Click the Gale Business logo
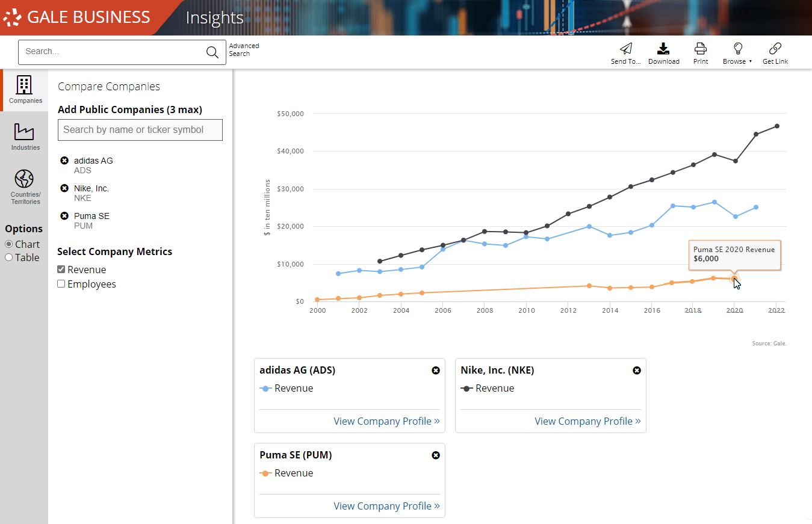The height and width of the screenshot is (524, 812). tap(77, 17)
